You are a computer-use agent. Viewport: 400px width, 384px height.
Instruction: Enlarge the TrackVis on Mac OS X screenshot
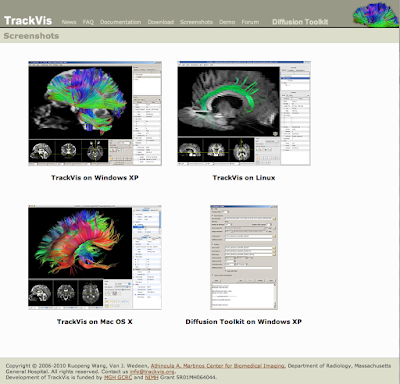click(x=95, y=257)
